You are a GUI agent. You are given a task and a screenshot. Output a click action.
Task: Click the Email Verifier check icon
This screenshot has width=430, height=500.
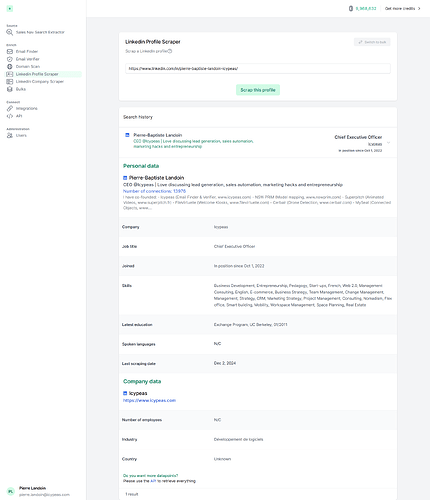pyautogui.click(x=10, y=59)
